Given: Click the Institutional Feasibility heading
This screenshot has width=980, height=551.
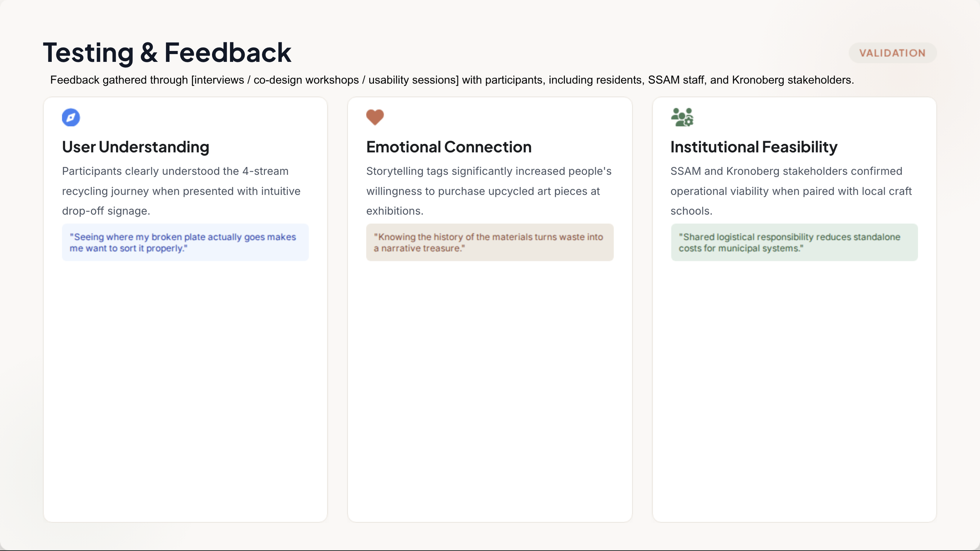Looking at the screenshot, I should point(754,147).
